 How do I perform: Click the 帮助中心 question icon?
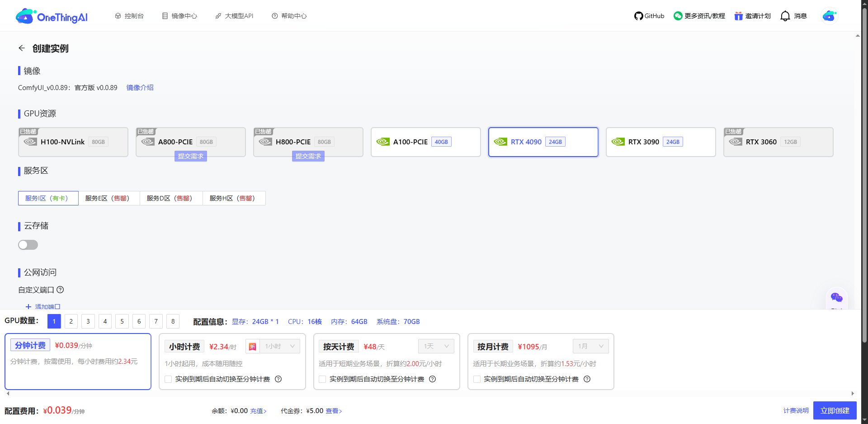click(274, 16)
